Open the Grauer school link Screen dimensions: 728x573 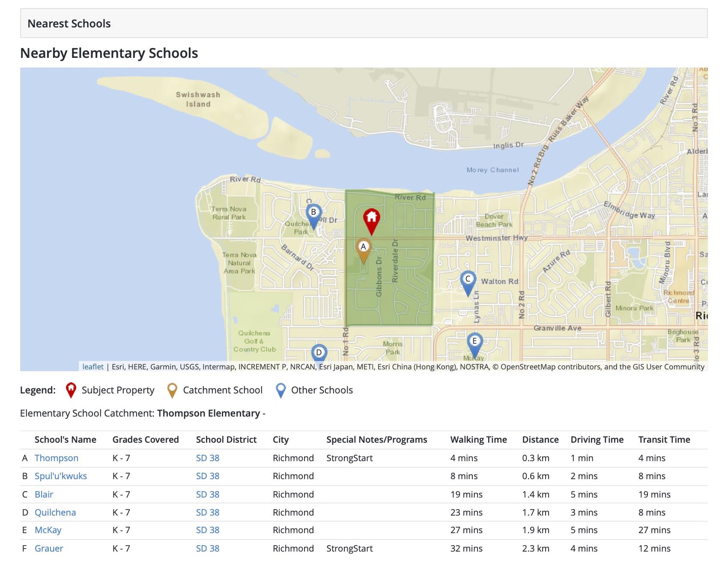coord(49,549)
